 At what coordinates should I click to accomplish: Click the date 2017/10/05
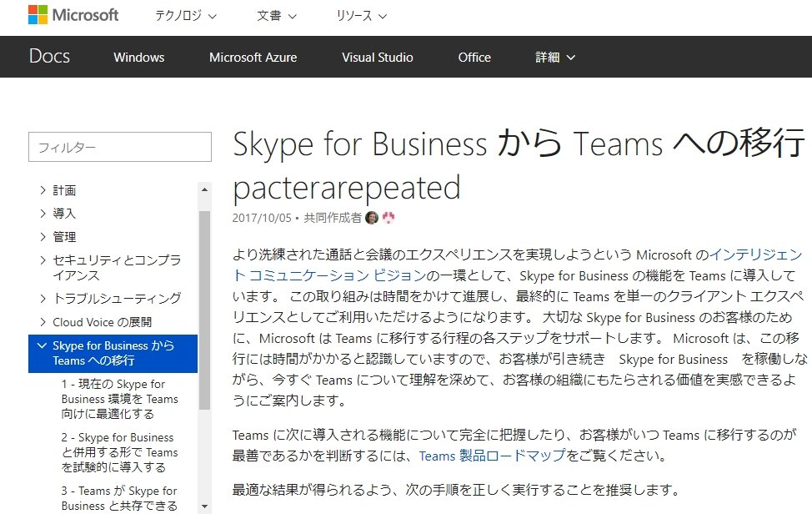tap(262, 218)
